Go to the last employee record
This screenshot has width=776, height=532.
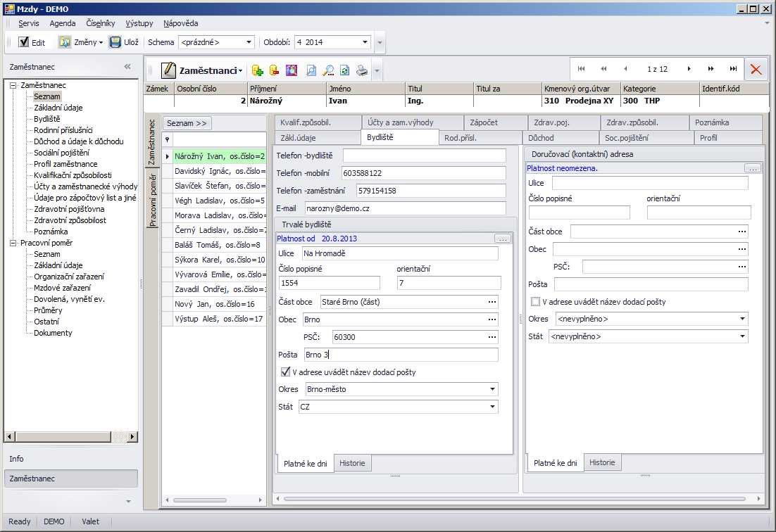point(733,69)
